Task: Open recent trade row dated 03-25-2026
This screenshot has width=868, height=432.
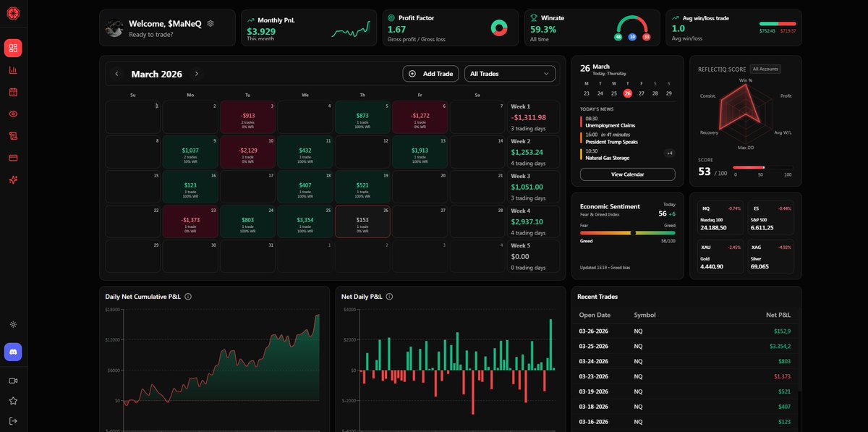Action: point(685,346)
